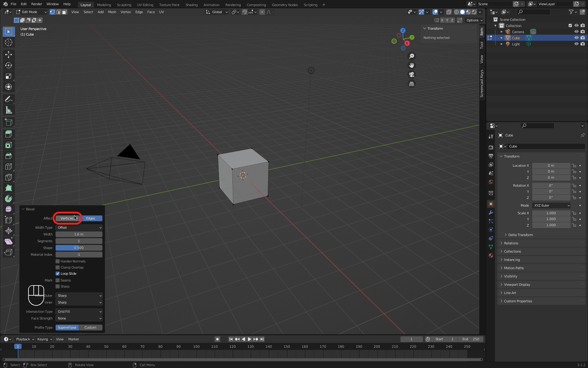The width and height of the screenshot is (588, 368).
Task: Open the Mesh menu in viewport header
Action: [112, 12]
